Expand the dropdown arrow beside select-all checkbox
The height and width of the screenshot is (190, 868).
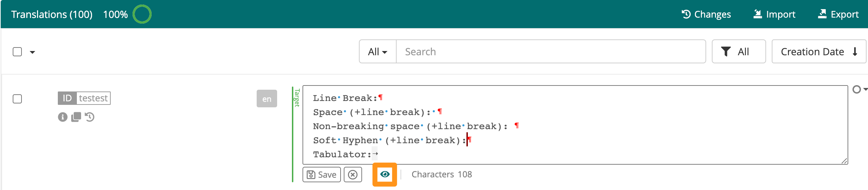coord(32,52)
